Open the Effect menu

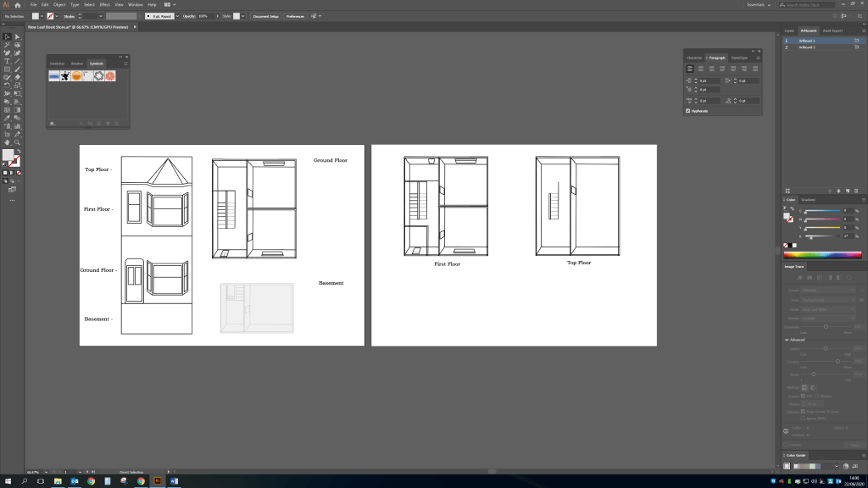105,5
